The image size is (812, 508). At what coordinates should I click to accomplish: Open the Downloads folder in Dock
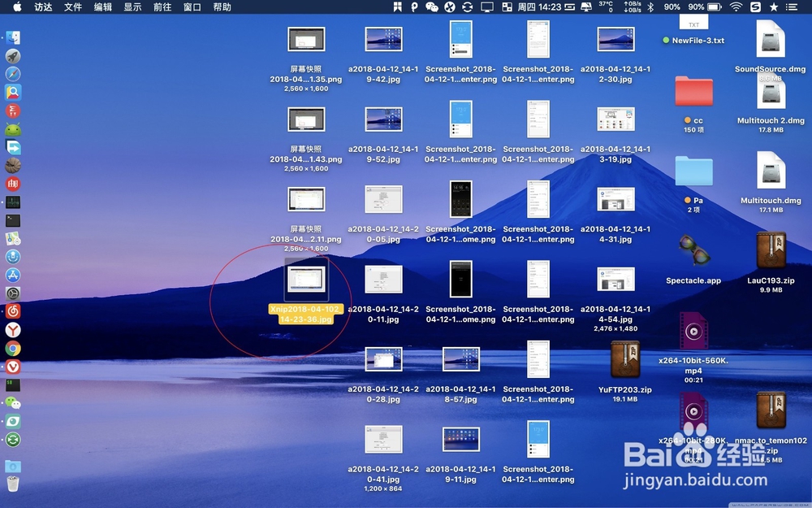13,466
